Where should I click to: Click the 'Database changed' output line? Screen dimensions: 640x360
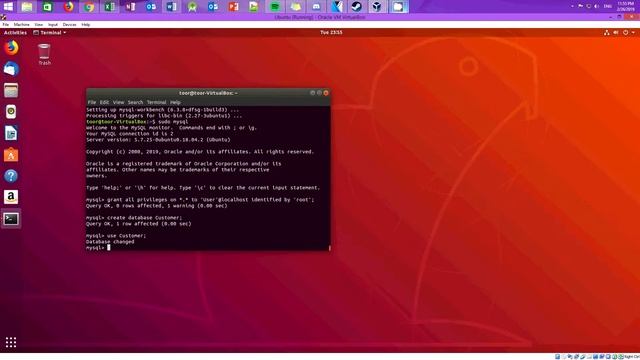(110, 242)
